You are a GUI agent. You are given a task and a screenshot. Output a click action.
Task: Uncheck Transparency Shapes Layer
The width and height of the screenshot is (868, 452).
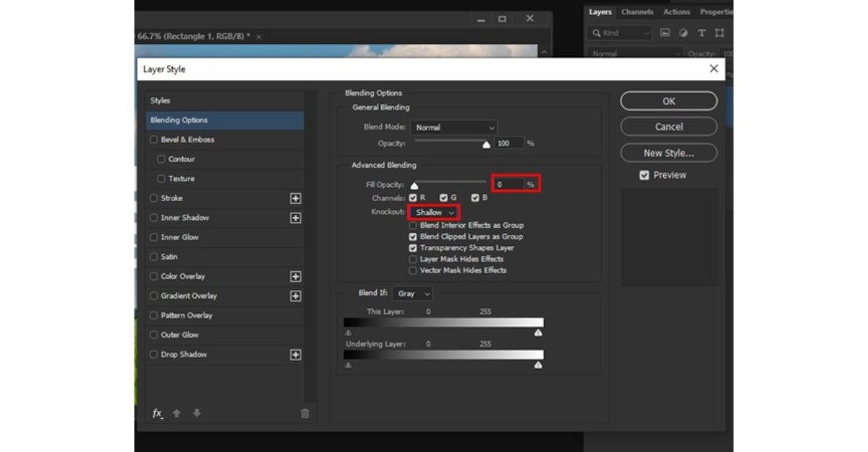(413, 248)
